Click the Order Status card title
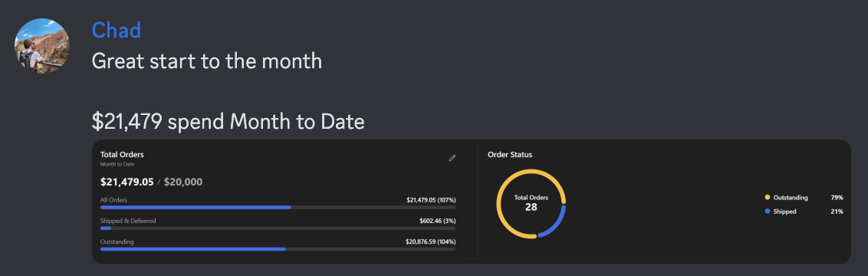868x276 pixels. [x=510, y=154]
